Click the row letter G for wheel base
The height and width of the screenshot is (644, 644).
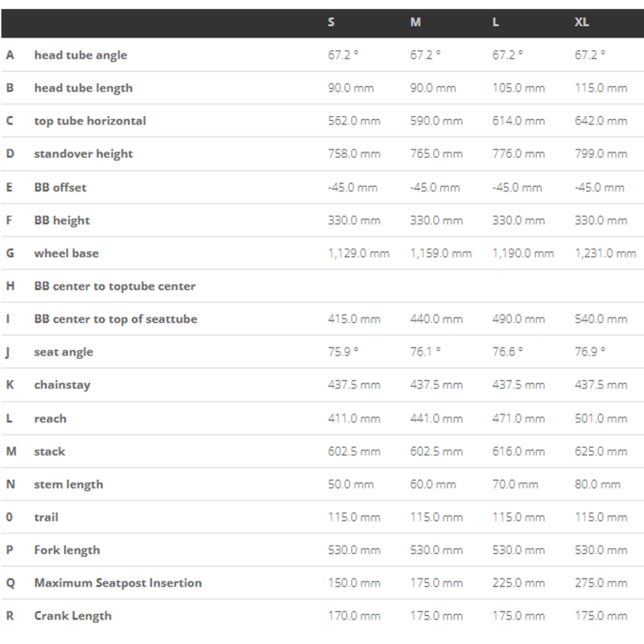tap(10, 253)
